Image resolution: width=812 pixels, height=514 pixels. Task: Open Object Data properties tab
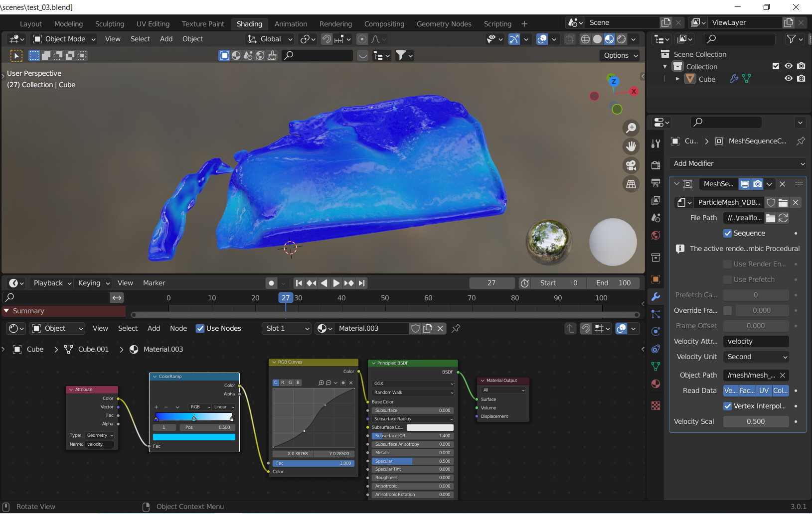pos(656,366)
